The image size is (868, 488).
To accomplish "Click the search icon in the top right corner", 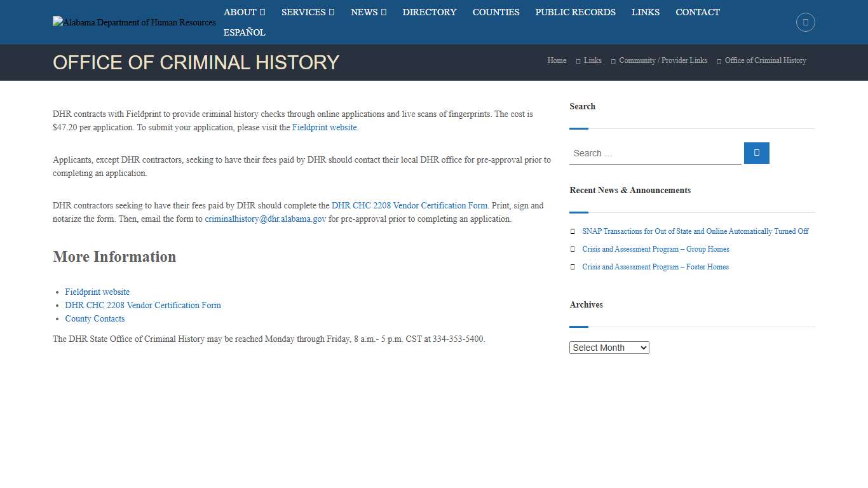I will pyautogui.click(x=805, y=22).
